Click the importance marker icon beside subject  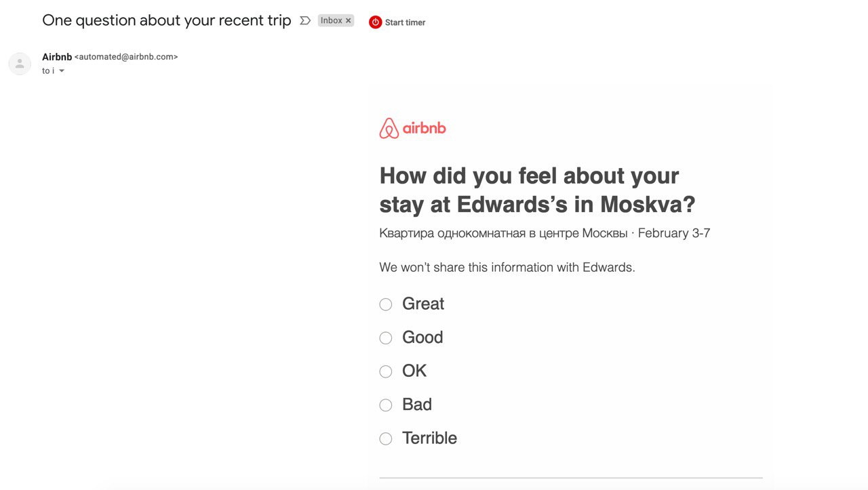pos(305,20)
